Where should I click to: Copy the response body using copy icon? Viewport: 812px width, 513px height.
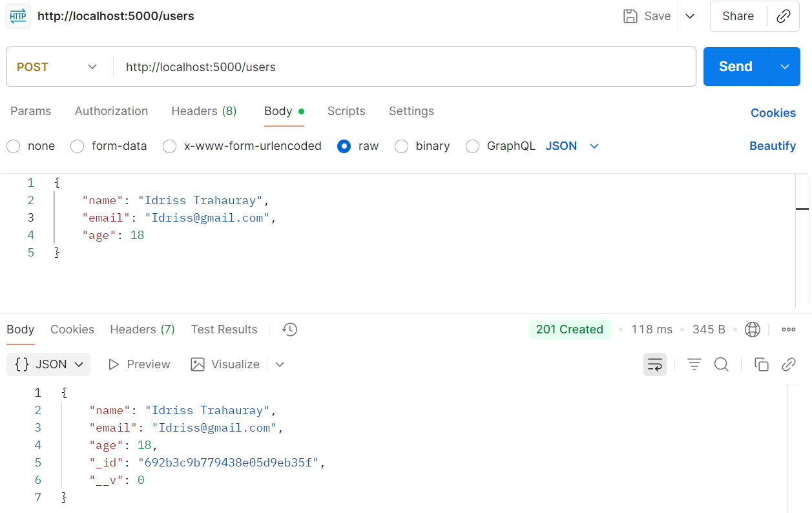point(762,364)
